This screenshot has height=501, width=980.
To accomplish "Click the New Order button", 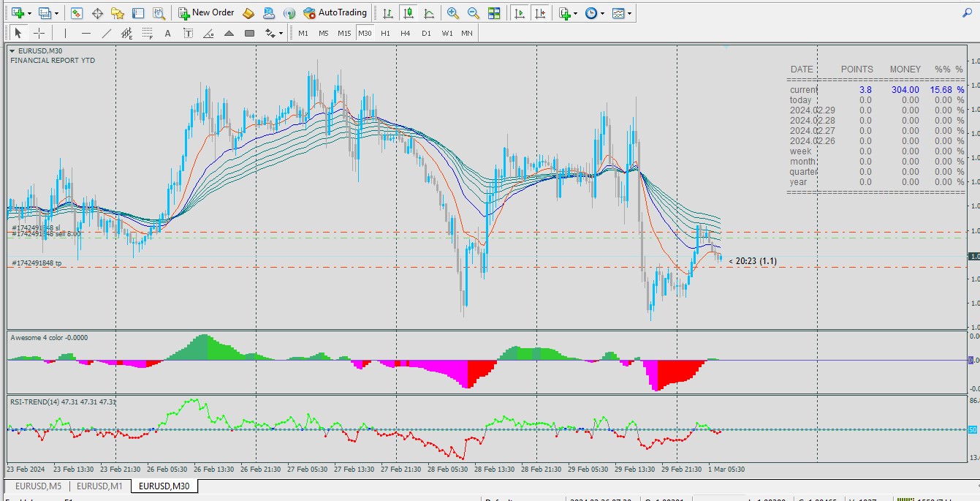I will [206, 13].
